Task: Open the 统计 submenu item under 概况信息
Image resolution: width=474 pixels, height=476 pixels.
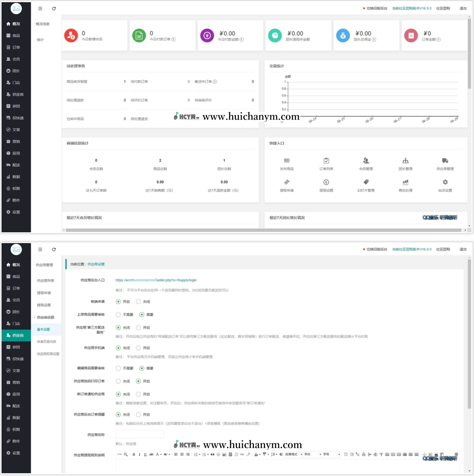Action: coord(40,40)
